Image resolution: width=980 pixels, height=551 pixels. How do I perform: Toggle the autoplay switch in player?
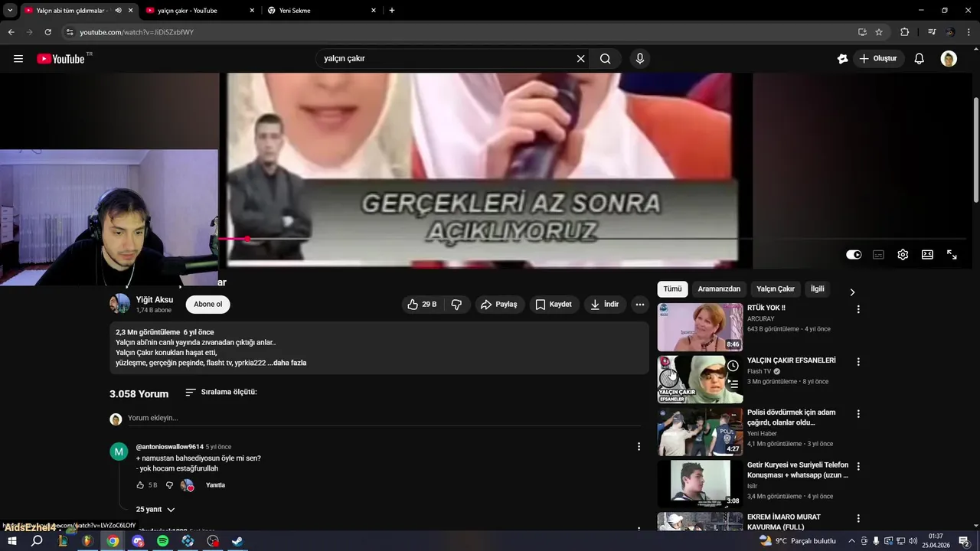click(x=854, y=255)
